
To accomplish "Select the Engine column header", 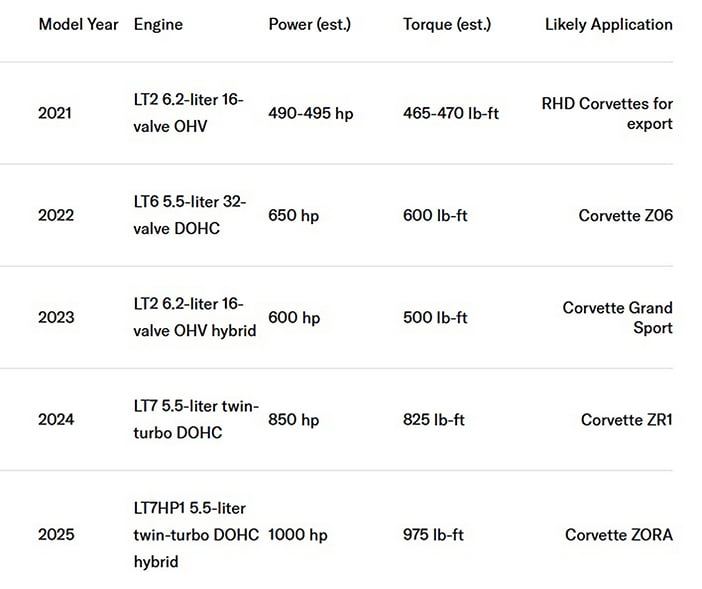I will pos(158,25).
